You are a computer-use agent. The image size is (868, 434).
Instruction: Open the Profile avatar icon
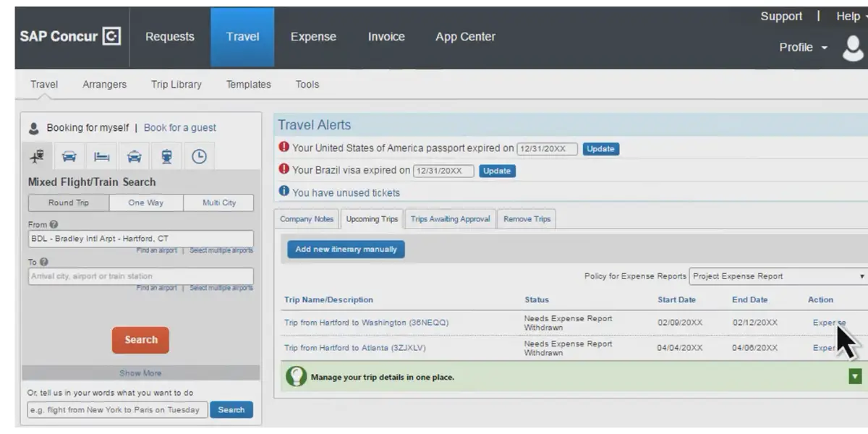click(x=854, y=49)
